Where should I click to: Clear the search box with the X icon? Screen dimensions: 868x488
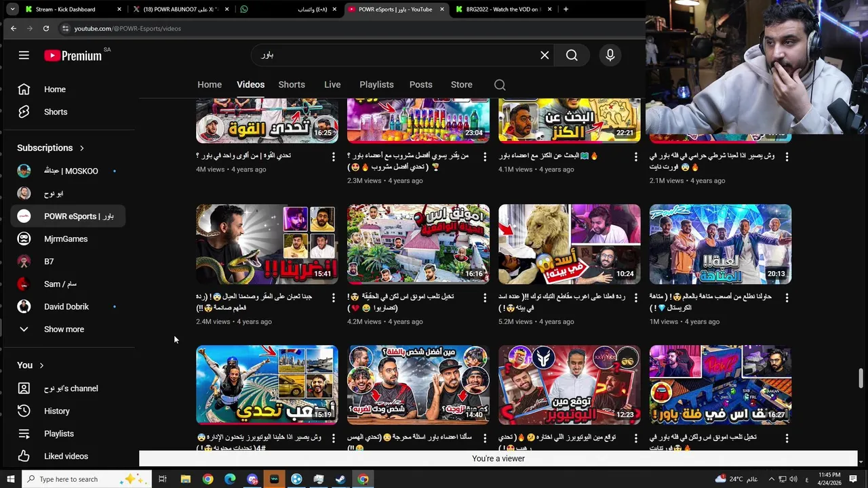tap(545, 56)
